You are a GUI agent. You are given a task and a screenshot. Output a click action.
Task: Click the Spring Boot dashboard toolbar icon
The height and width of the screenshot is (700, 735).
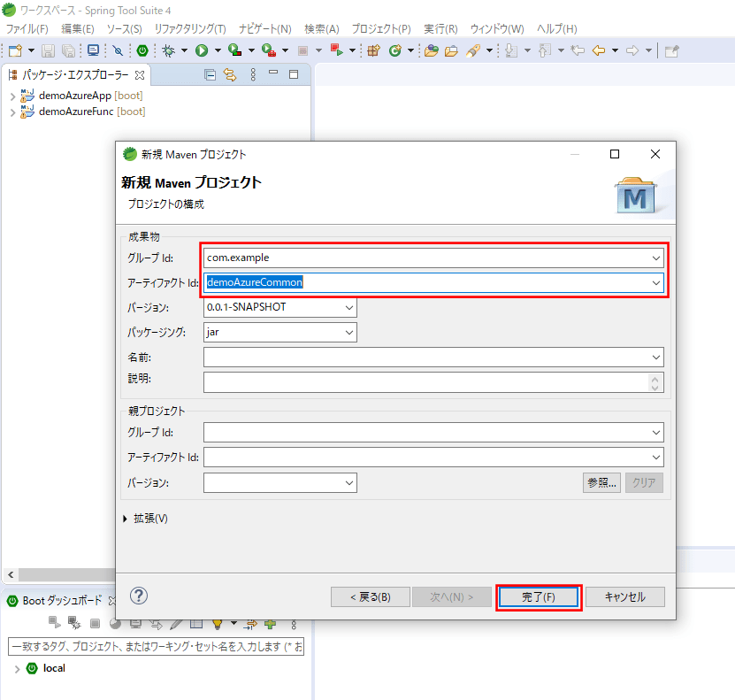click(142, 50)
